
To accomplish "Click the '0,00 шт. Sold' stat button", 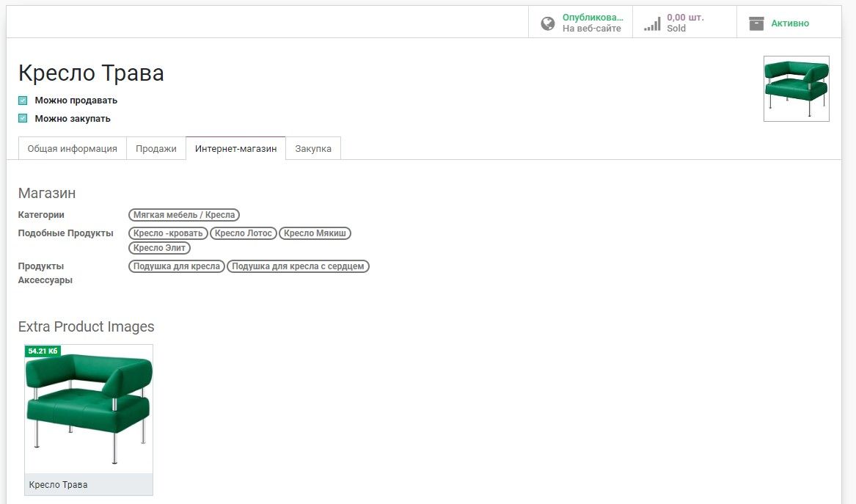I will tap(685, 23).
